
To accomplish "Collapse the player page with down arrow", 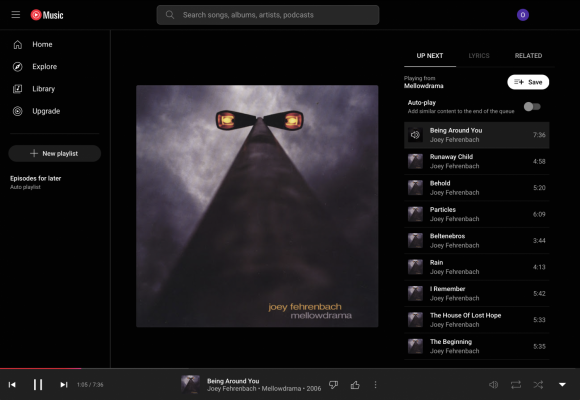I will tap(562, 385).
